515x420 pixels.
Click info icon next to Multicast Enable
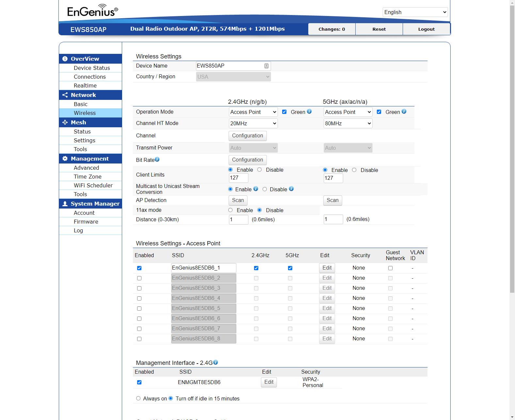coord(256,189)
